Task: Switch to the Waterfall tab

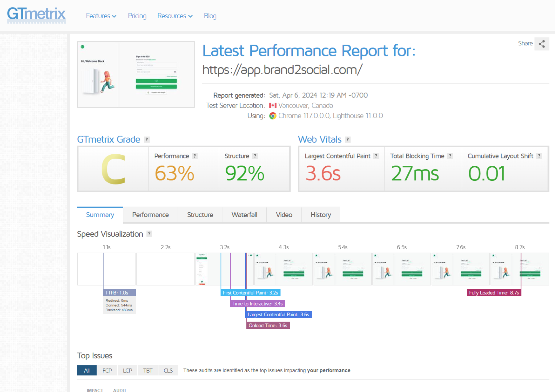Action: tap(244, 215)
